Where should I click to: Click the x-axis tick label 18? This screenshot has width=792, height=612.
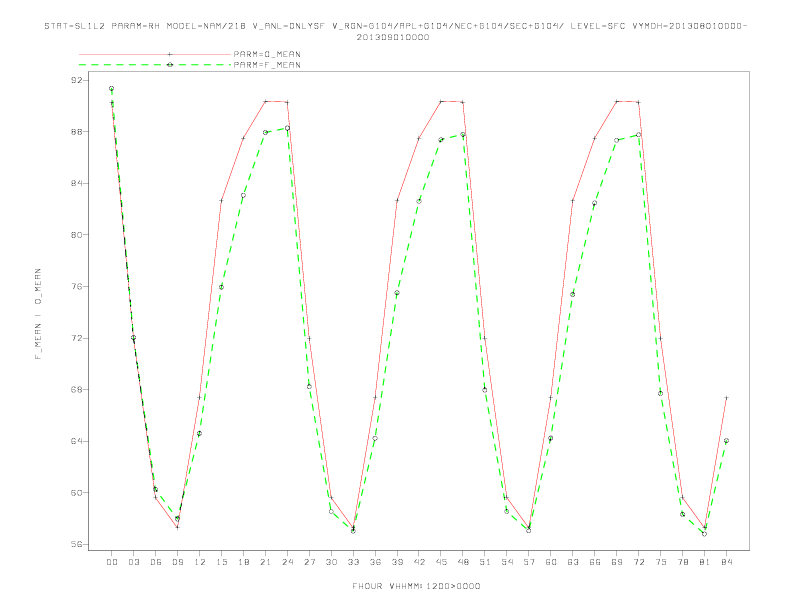[243, 562]
